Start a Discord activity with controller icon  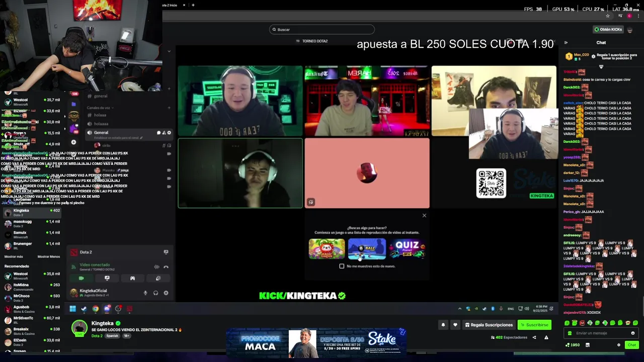[x=132, y=278]
